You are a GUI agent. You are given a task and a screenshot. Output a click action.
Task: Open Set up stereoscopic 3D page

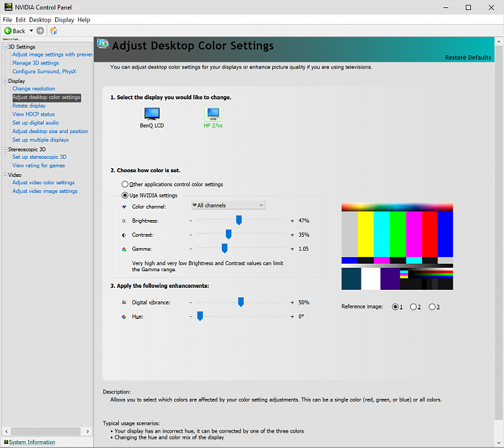(x=40, y=157)
